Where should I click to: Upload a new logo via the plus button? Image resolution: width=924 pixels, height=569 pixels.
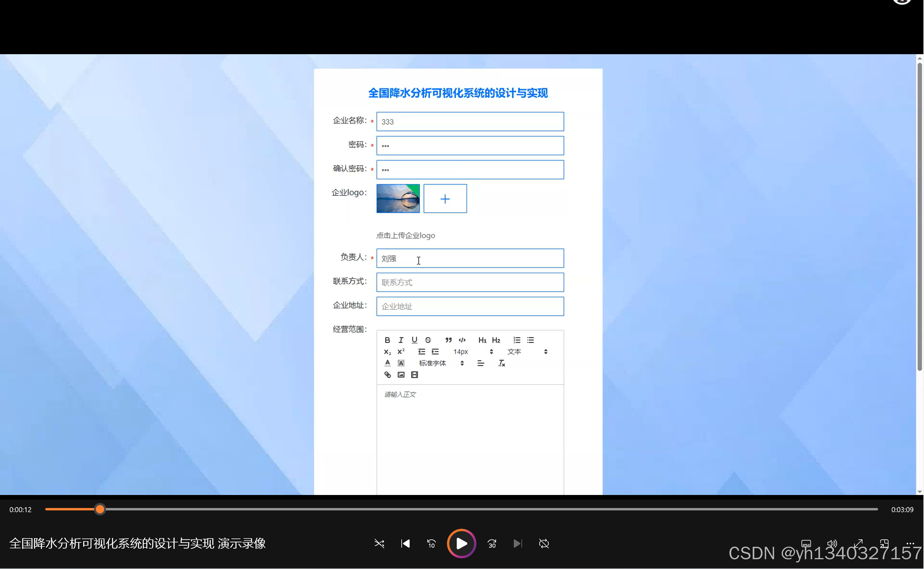point(445,198)
